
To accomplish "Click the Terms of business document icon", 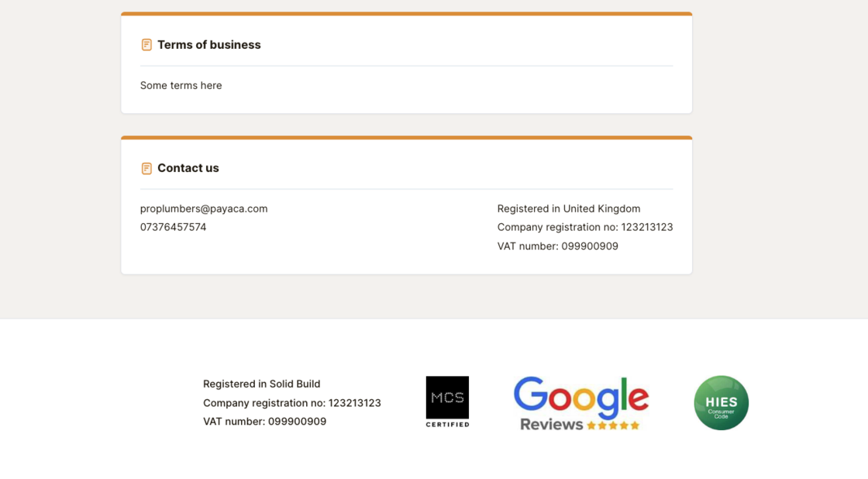I will point(146,45).
